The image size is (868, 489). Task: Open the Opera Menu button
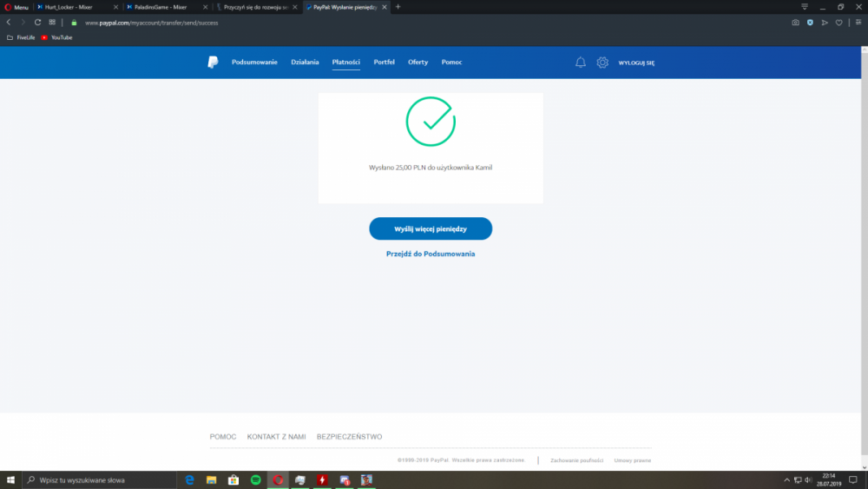16,7
